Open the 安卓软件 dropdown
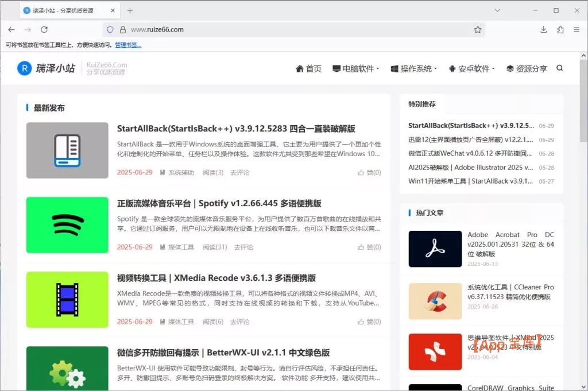The image size is (588, 391). pyautogui.click(x=474, y=68)
